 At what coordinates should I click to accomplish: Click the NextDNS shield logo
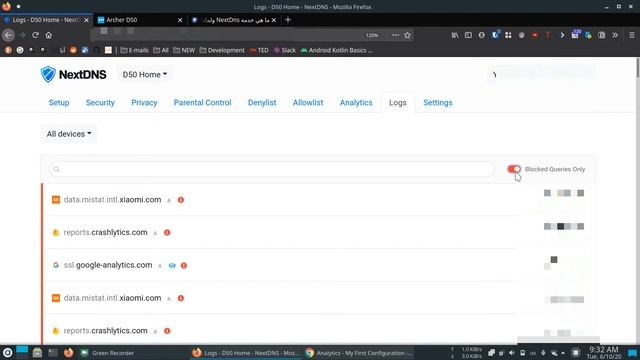pyautogui.click(x=48, y=74)
